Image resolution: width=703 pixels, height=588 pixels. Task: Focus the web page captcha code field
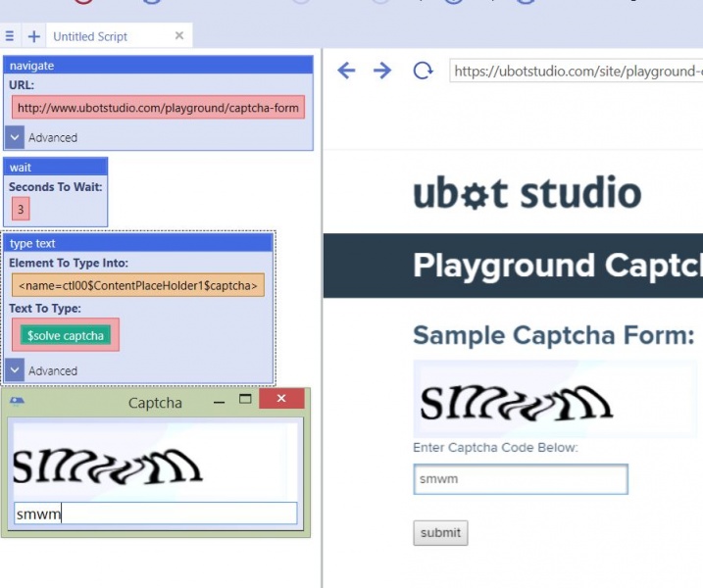pyautogui.click(x=521, y=479)
